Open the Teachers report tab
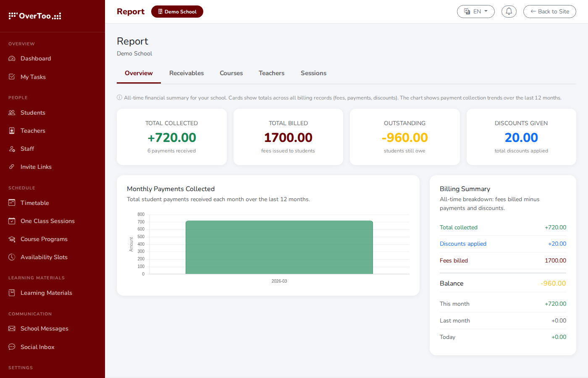588x378 pixels. coord(271,73)
